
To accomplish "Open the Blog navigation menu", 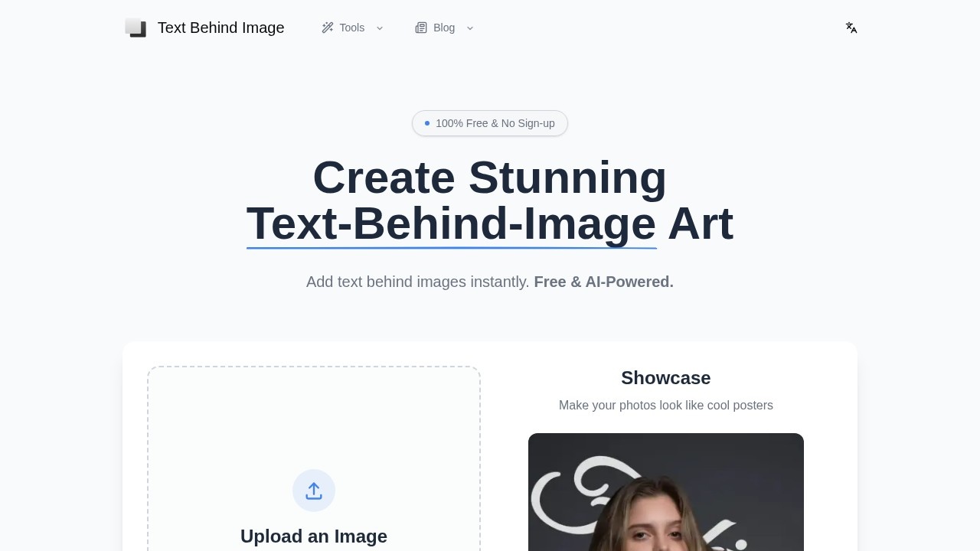I will click(x=444, y=28).
